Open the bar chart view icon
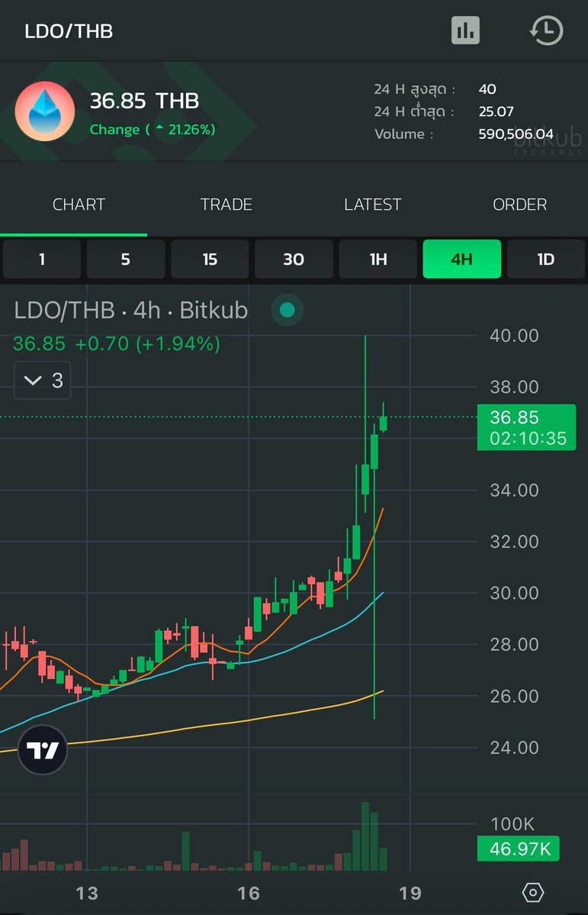Viewport: 588px width, 915px height. tap(465, 31)
